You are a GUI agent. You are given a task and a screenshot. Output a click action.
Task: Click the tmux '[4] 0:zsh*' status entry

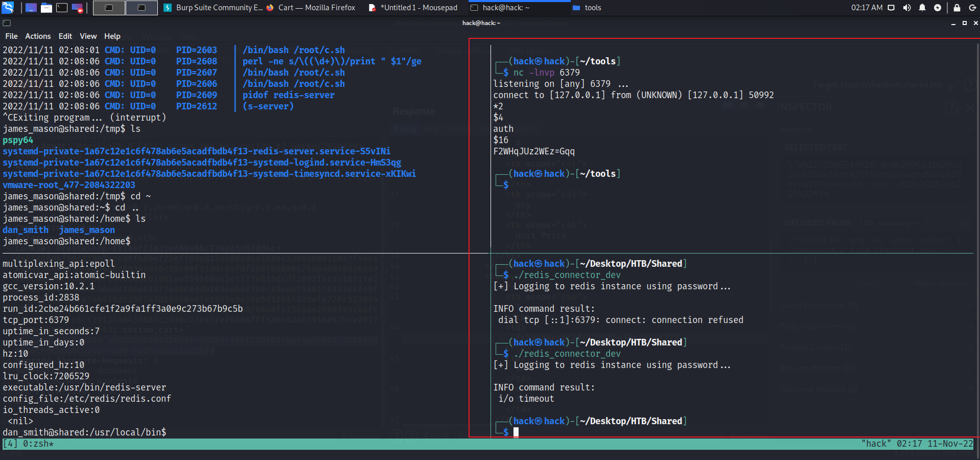point(28,444)
